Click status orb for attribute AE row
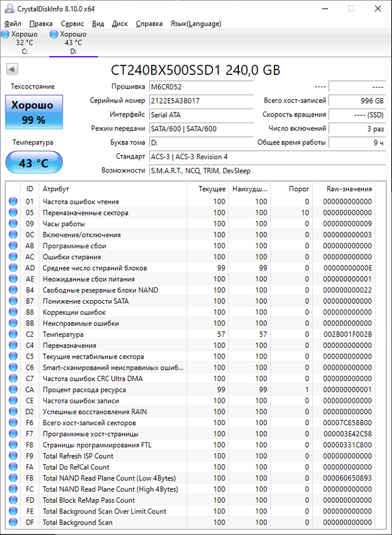Image resolution: width=392 pixels, height=535 pixels. tap(13, 279)
